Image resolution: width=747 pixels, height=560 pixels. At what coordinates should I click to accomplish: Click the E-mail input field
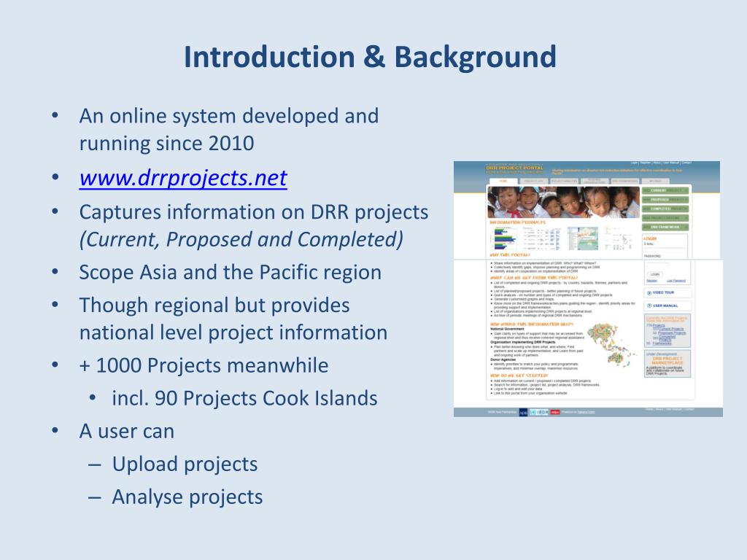665,249
